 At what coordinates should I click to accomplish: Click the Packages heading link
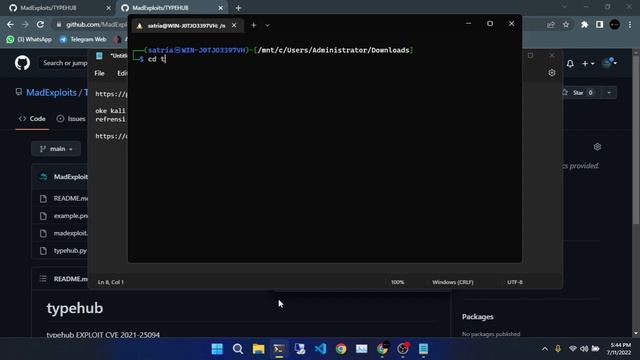click(x=478, y=317)
